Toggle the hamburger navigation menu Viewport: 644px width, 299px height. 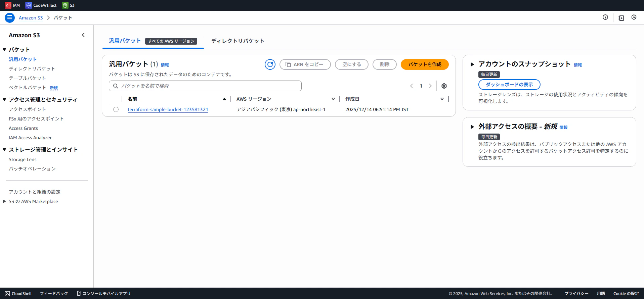pos(10,18)
